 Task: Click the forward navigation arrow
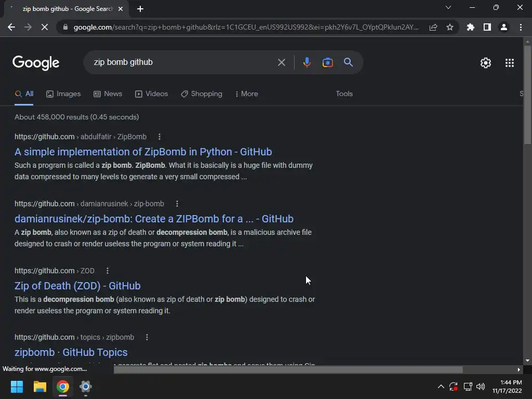coord(28,27)
